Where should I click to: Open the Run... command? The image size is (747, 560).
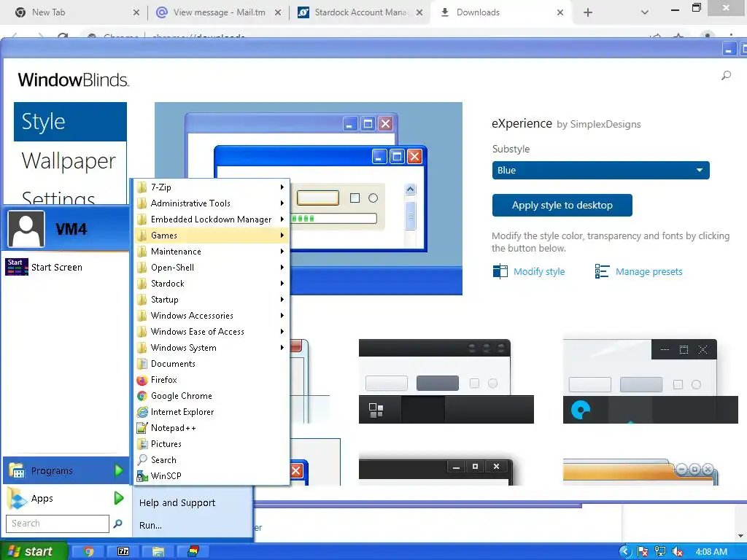pyautogui.click(x=150, y=526)
